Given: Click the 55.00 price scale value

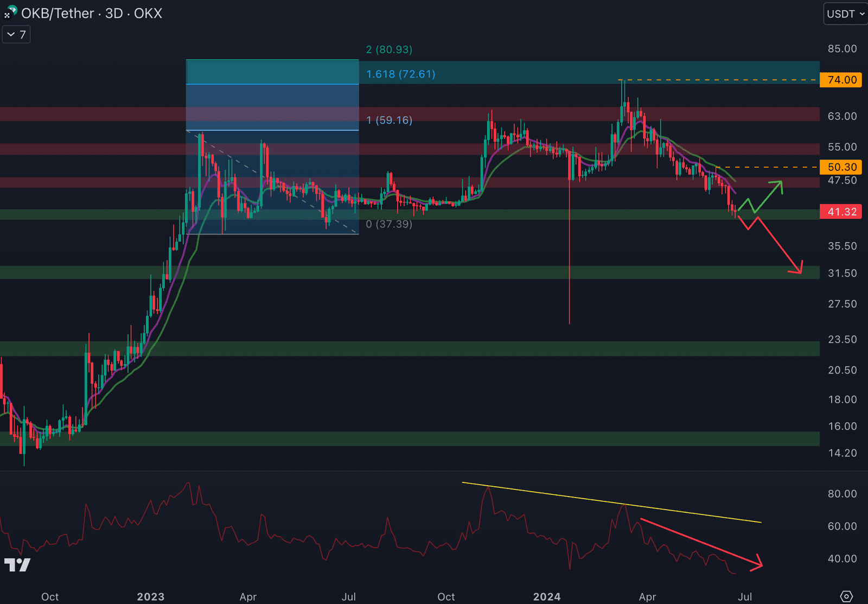Looking at the screenshot, I should pyautogui.click(x=842, y=147).
